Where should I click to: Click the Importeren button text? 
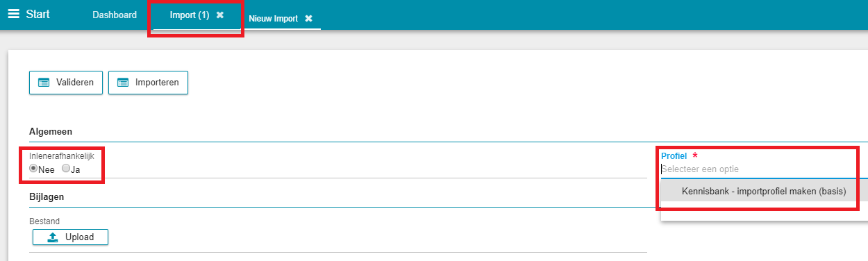pos(157,83)
